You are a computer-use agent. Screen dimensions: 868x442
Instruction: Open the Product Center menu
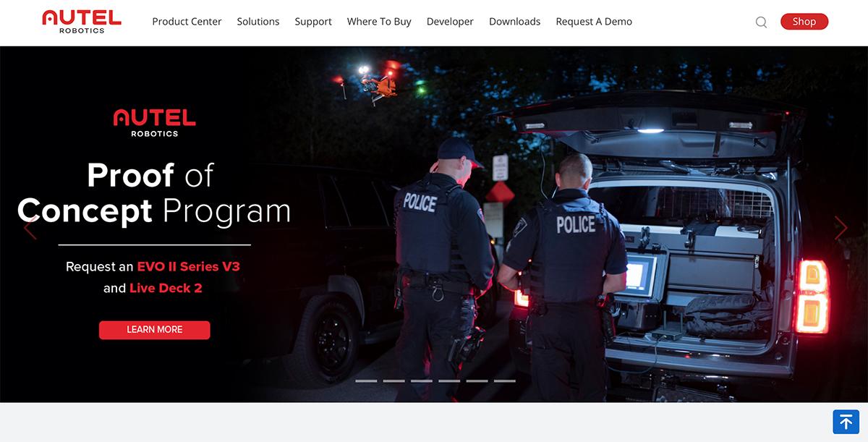pyautogui.click(x=187, y=22)
